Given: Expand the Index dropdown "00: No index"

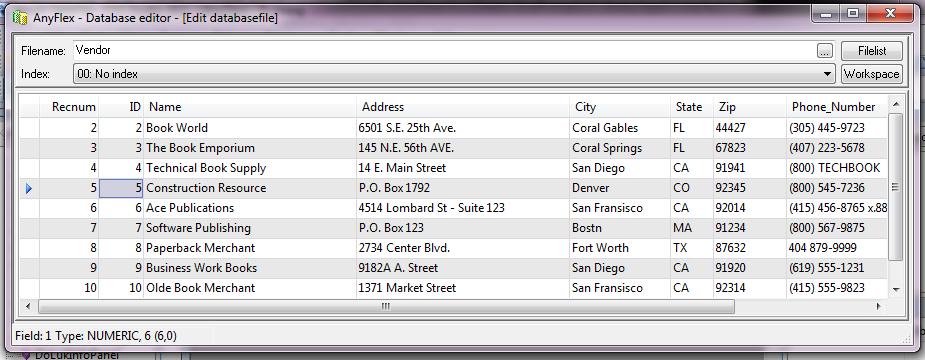Looking at the screenshot, I should (454, 74).
